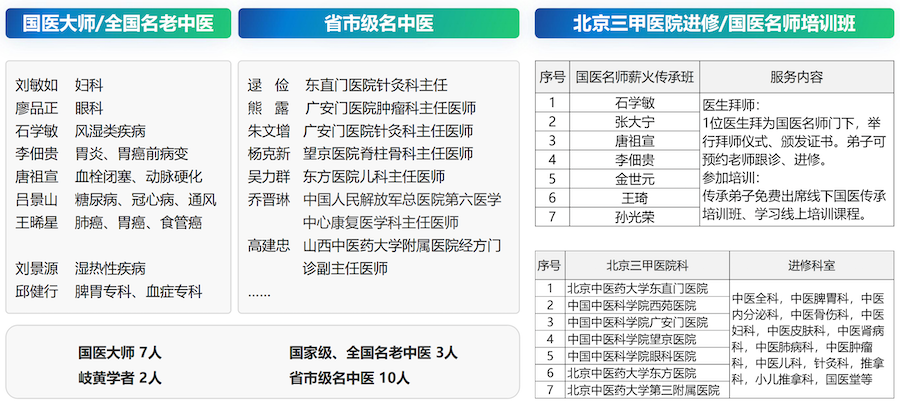The width and height of the screenshot is (900, 403).
Task: Click the 国医名师薪火传承班 column header
Action: [x=634, y=77]
